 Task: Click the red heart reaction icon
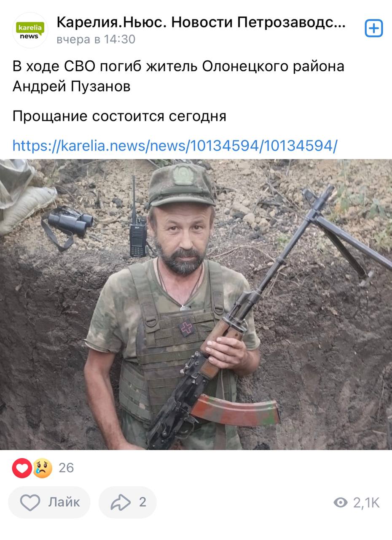[22, 468]
